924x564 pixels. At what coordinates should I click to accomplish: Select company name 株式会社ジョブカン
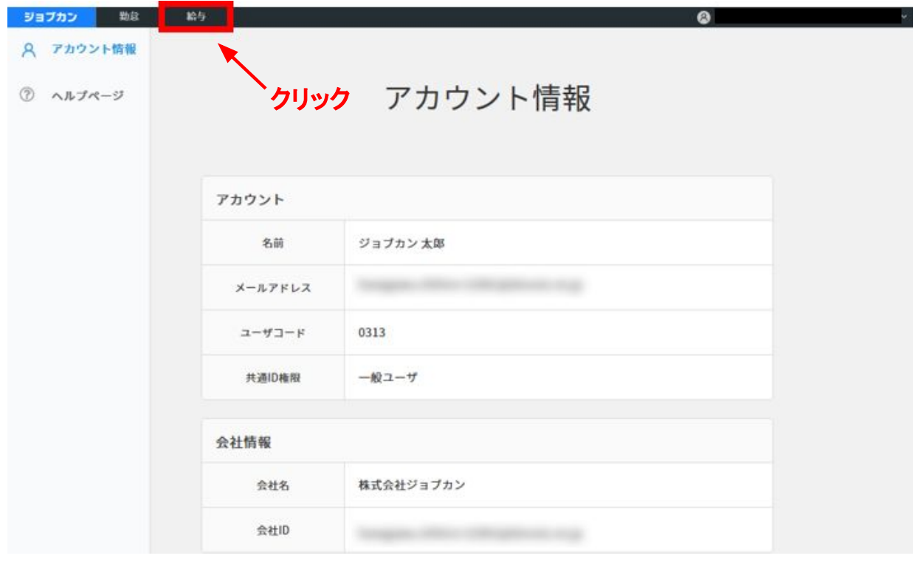click(412, 485)
